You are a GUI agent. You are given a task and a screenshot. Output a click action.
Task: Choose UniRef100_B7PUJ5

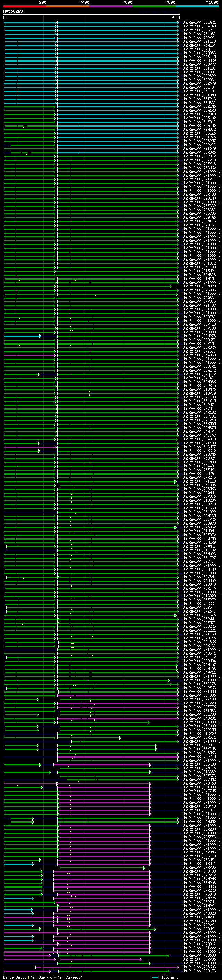(x=199, y=301)
